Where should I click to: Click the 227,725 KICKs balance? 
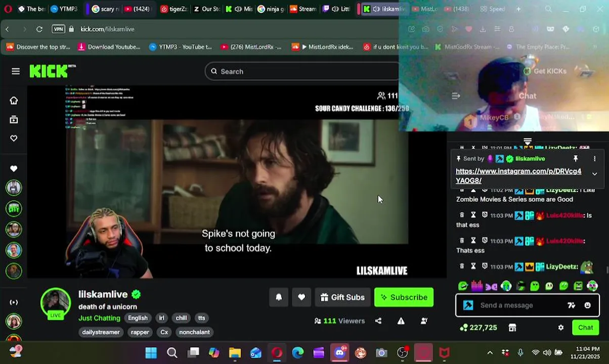point(478,328)
